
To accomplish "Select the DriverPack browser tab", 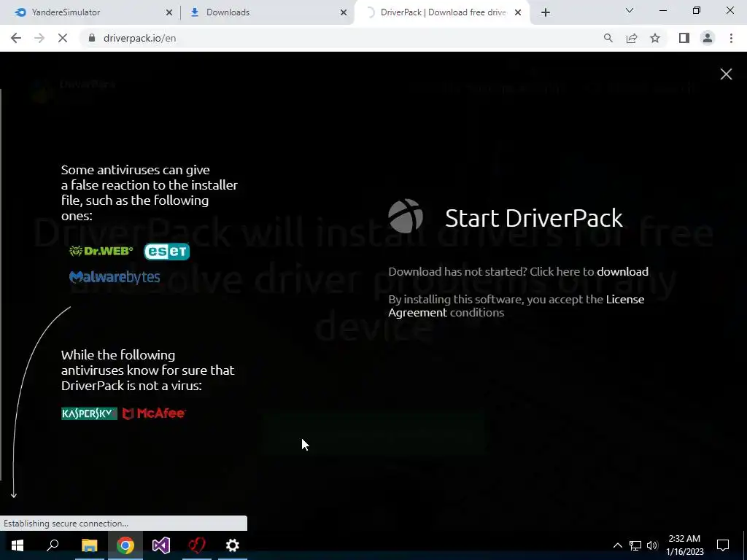I will (441, 12).
